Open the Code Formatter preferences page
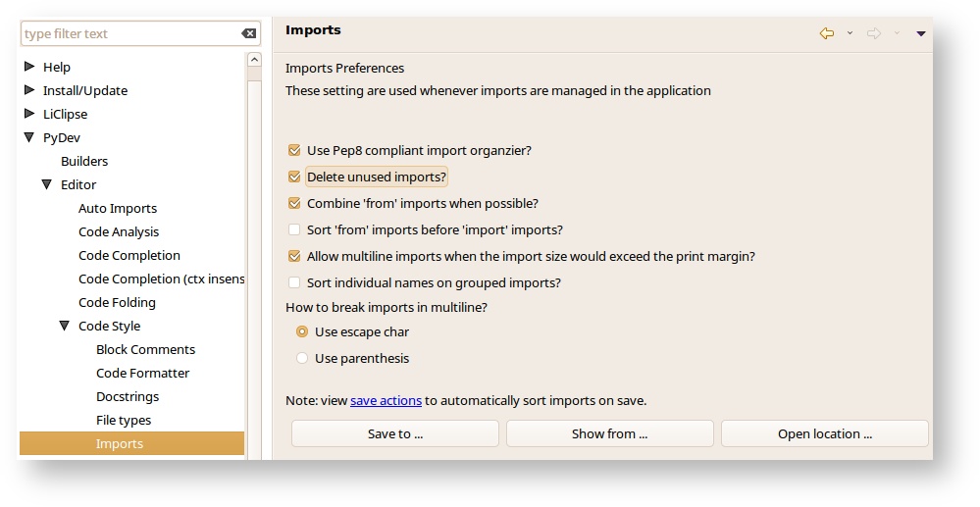980x507 pixels. click(142, 374)
